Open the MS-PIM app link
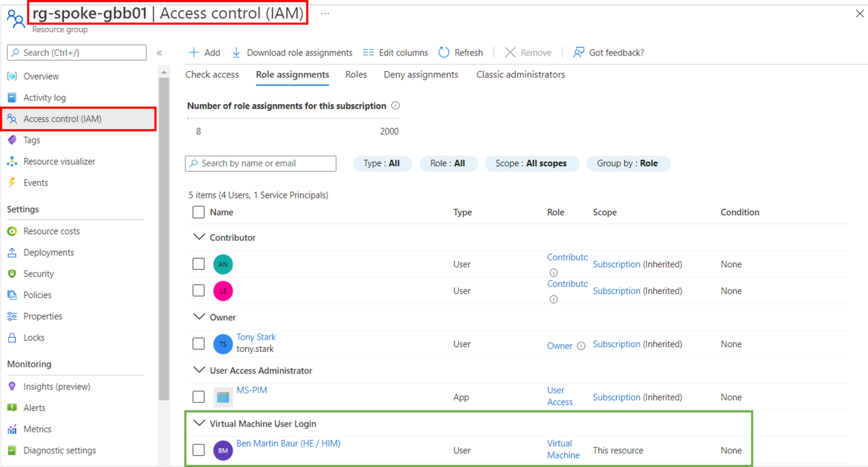 tap(251, 390)
